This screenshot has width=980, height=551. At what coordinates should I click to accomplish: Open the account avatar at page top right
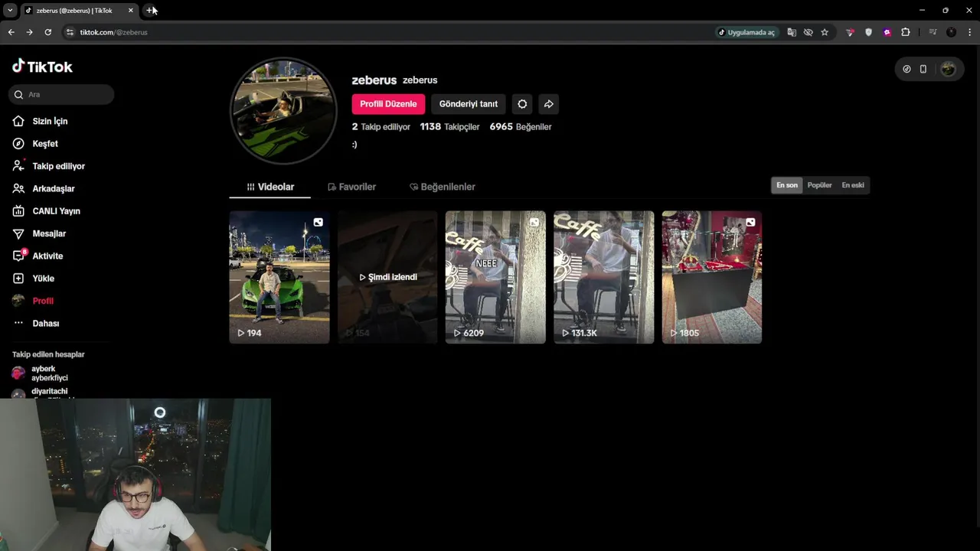coord(949,69)
